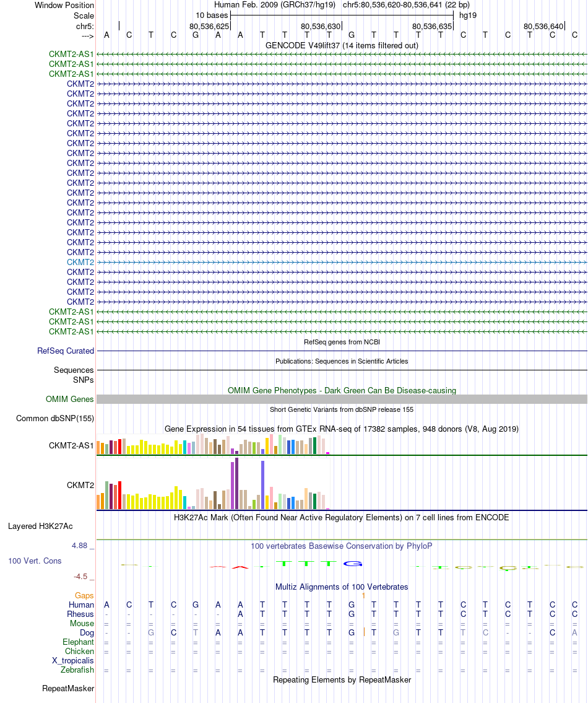Image resolution: width=588 pixels, height=703 pixels.
Task: Click the RepeatMasker track label
Action: tap(68, 689)
